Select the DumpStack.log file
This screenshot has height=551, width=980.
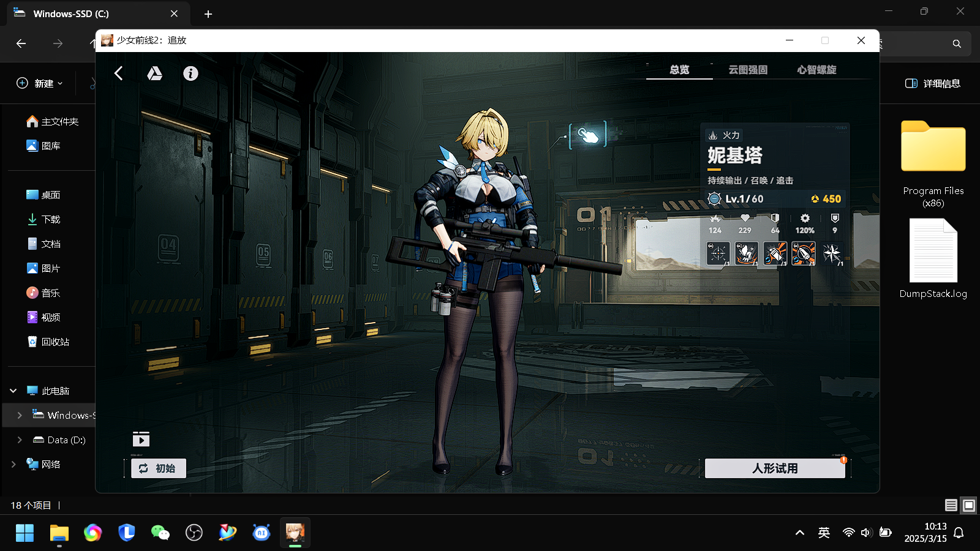(x=933, y=258)
